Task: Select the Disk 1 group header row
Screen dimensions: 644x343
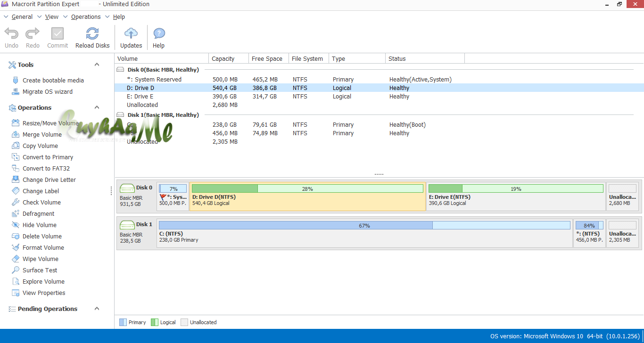Action: point(379,115)
